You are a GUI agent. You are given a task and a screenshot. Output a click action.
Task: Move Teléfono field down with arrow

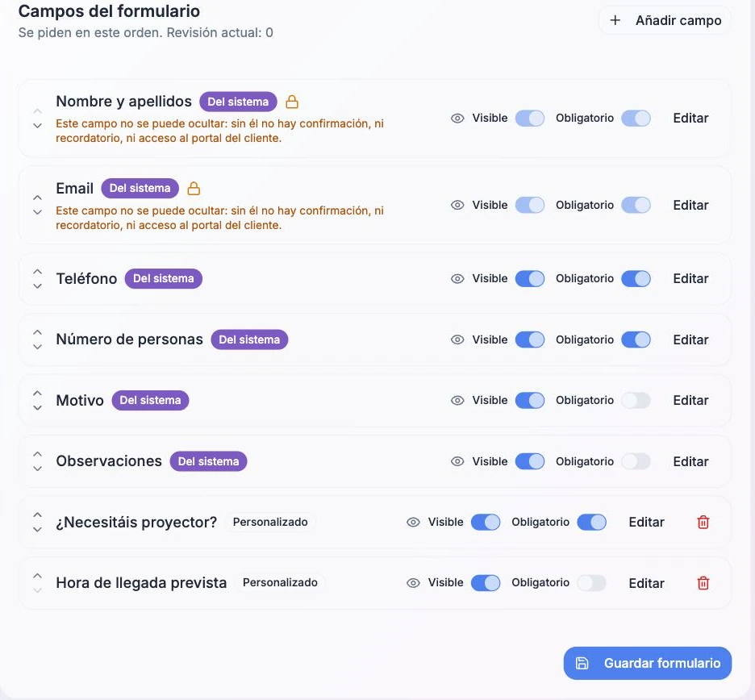click(x=37, y=286)
